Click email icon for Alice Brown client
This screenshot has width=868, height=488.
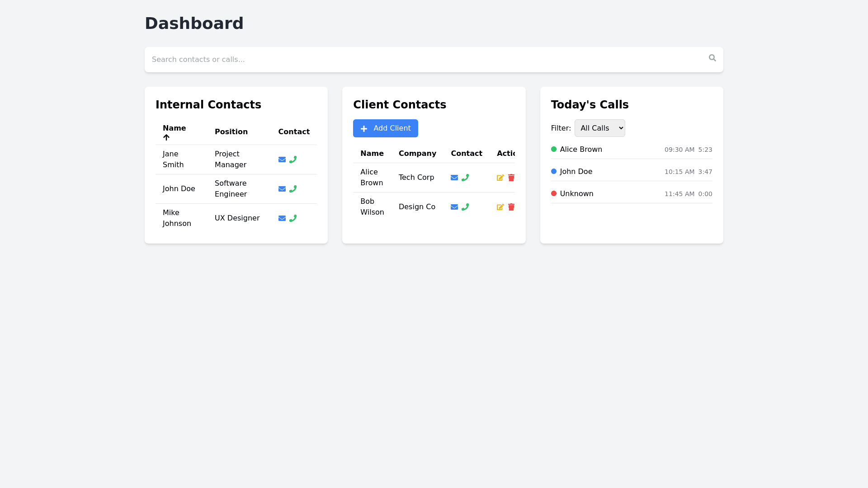click(x=454, y=178)
